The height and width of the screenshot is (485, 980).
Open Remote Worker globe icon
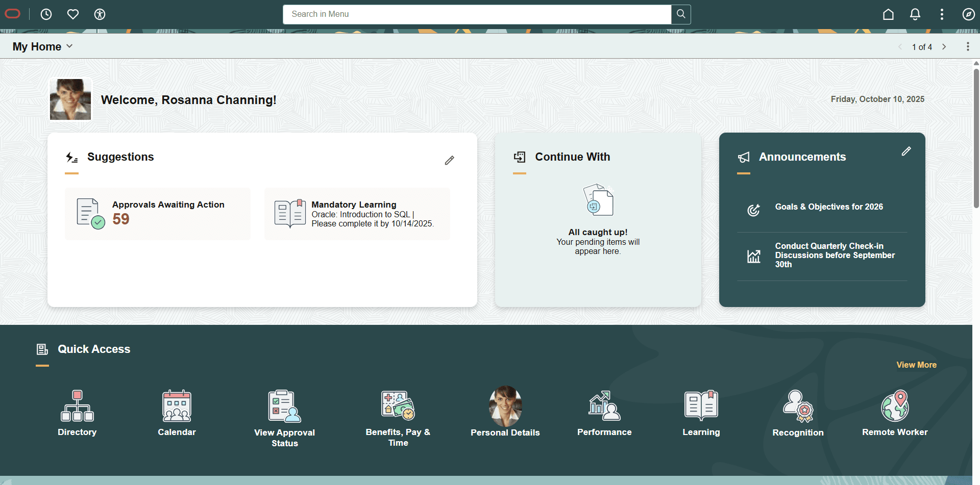point(895,406)
